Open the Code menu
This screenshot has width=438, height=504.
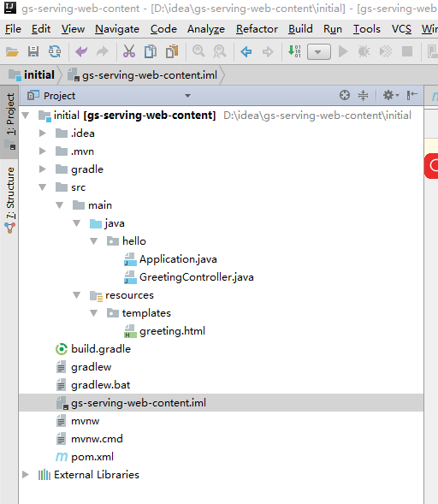click(x=163, y=29)
